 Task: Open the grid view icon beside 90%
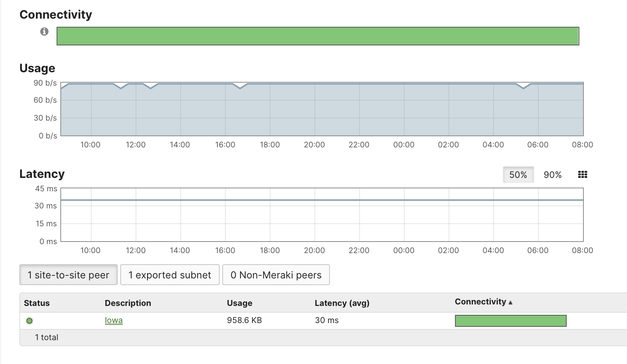pyautogui.click(x=583, y=174)
